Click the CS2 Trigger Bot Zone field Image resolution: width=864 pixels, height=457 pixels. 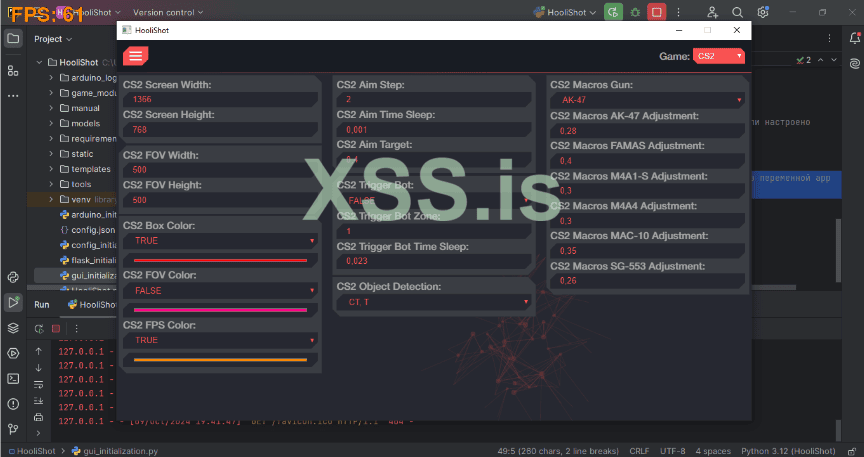(x=434, y=230)
